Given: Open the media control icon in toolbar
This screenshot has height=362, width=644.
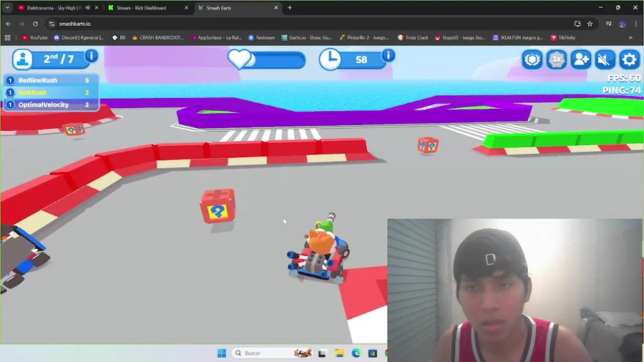Looking at the screenshot, I should pyautogui.click(x=609, y=24).
